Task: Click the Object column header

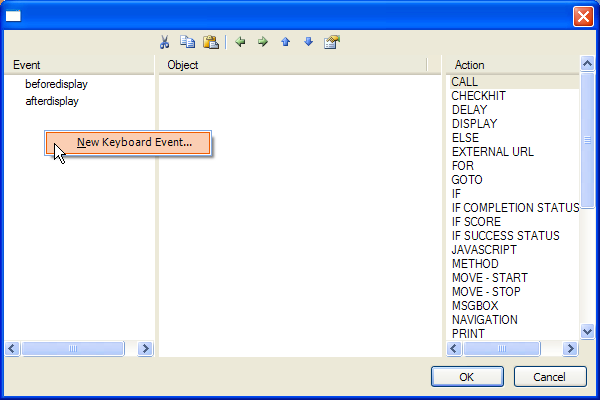Action: (x=183, y=65)
